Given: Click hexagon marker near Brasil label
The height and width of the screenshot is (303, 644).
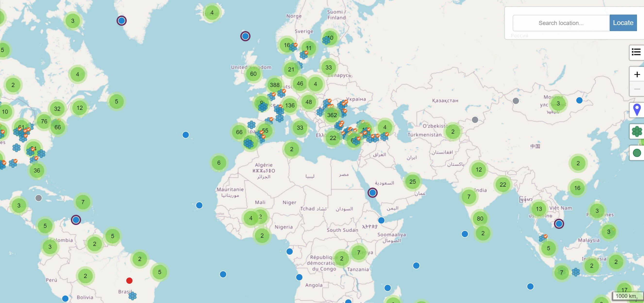Looking at the screenshot, I should click(133, 296).
